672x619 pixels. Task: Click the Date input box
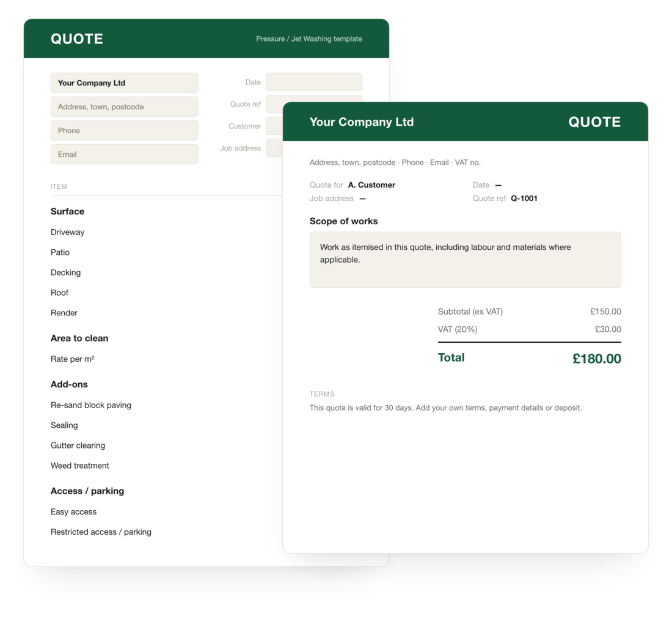[x=314, y=82]
